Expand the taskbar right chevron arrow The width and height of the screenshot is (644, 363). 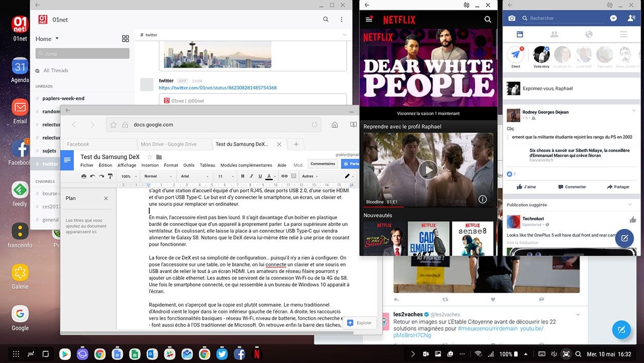[413, 354]
